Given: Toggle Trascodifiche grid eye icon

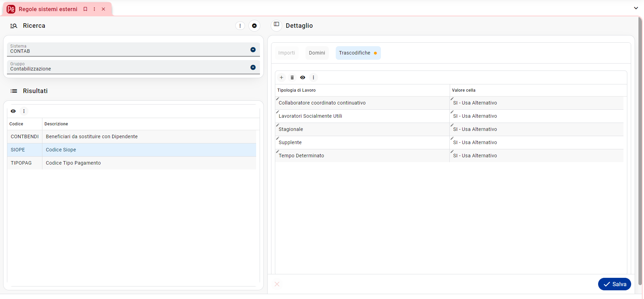Looking at the screenshot, I should (303, 77).
